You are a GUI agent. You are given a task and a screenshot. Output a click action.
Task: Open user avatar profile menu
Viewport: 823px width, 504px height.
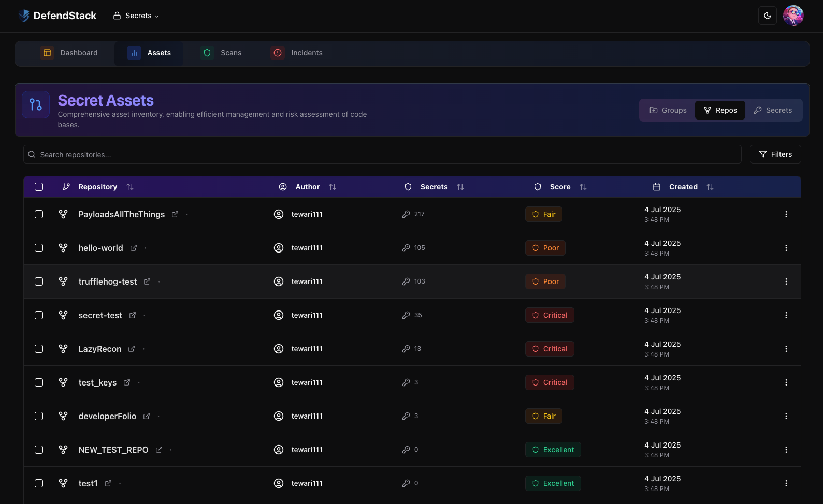pos(793,16)
